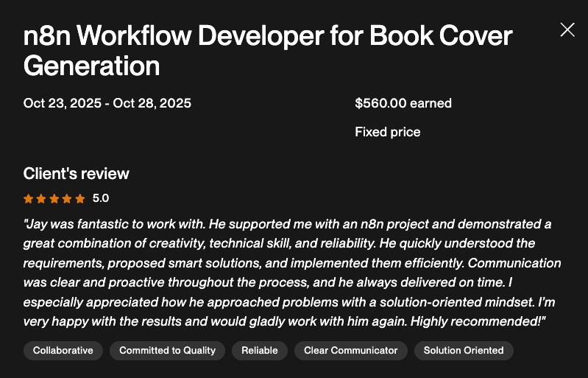This screenshot has height=378, width=588.
Task: Click the third orange rating star
Action: pyautogui.click(x=54, y=198)
